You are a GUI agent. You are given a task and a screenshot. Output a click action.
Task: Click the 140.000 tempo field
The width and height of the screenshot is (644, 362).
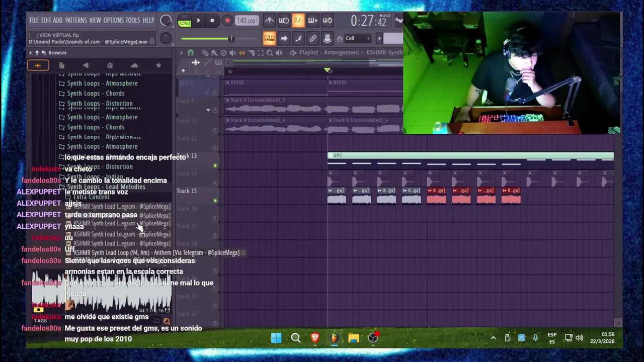point(247,21)
